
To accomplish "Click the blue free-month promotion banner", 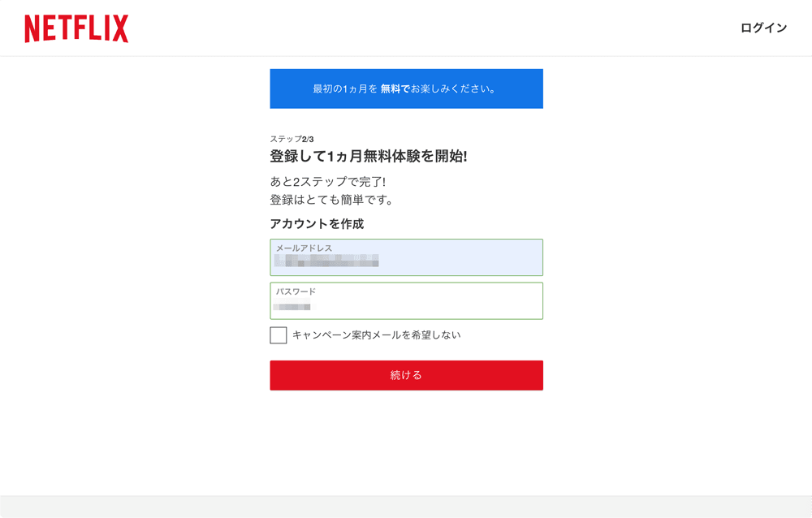I will click(407, 88).
